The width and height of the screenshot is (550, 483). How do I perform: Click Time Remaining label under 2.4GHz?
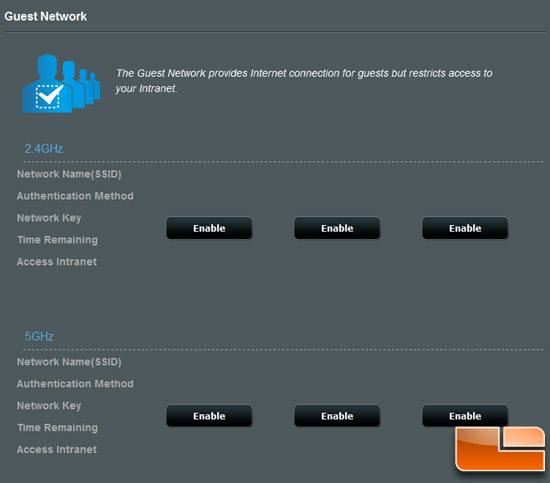[58, 240]
